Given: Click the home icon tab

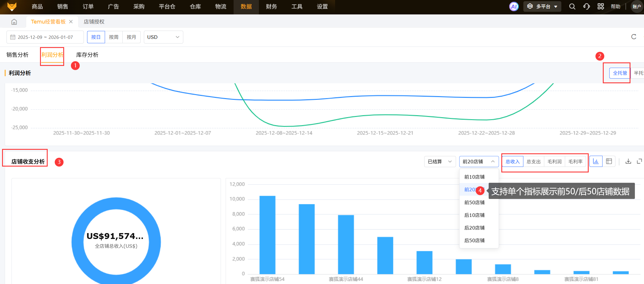Looking at the screenshot, I should tap(14, 22).
